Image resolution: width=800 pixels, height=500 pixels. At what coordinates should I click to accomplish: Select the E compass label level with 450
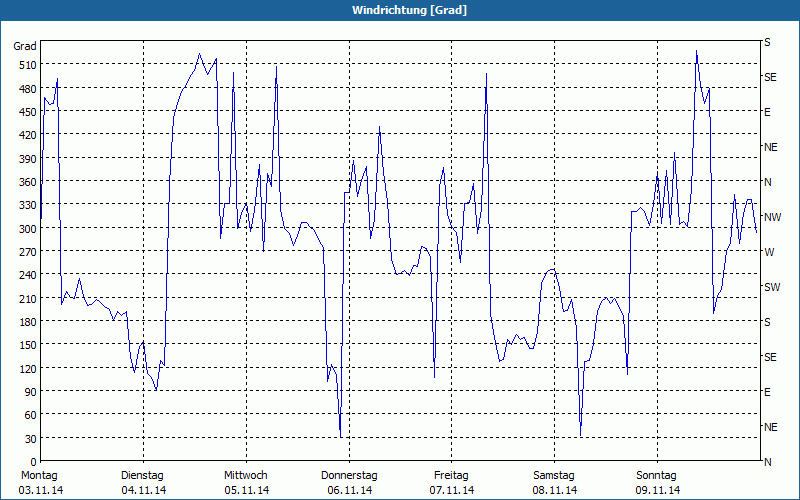point(767,112)
